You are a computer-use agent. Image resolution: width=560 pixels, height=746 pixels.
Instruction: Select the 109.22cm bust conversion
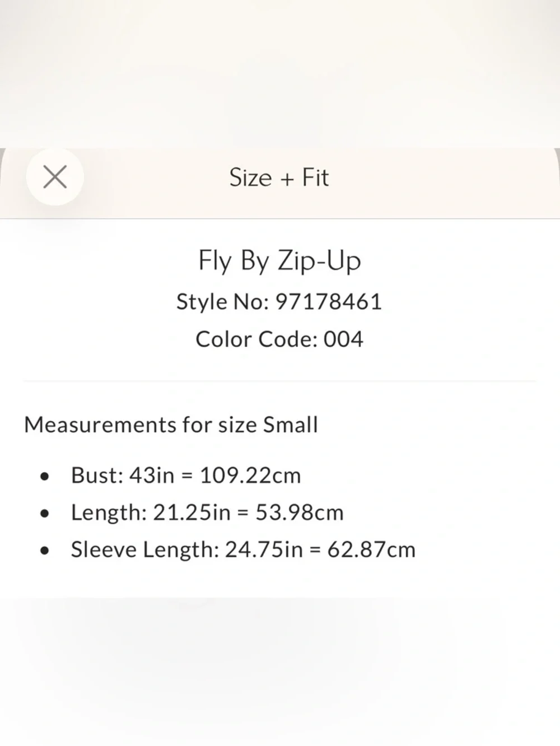point(250,475)
